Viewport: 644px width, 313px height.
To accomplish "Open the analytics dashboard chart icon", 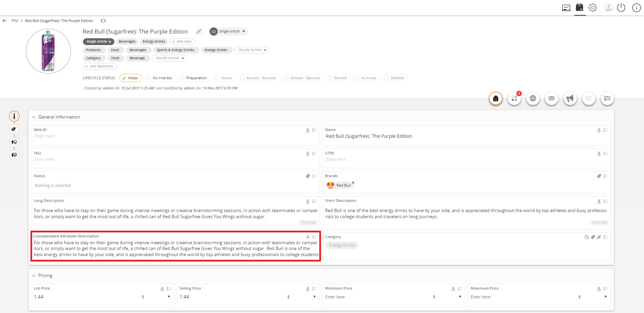I will point(566,8).
